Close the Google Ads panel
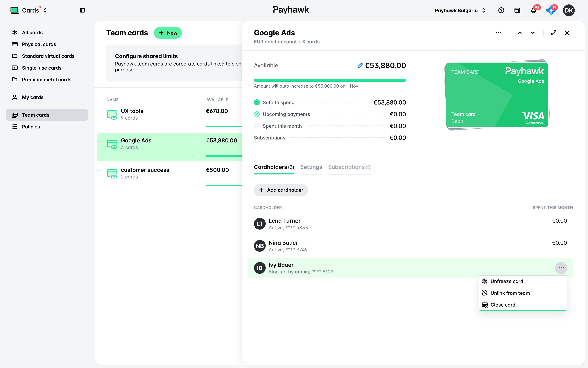The height and width of the screenshot is (368, 588). coord(567,33)
